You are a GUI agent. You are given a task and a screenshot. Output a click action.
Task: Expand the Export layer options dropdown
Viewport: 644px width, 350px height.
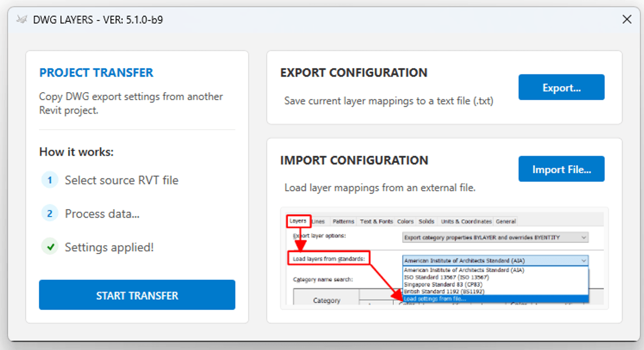point(495,237)
